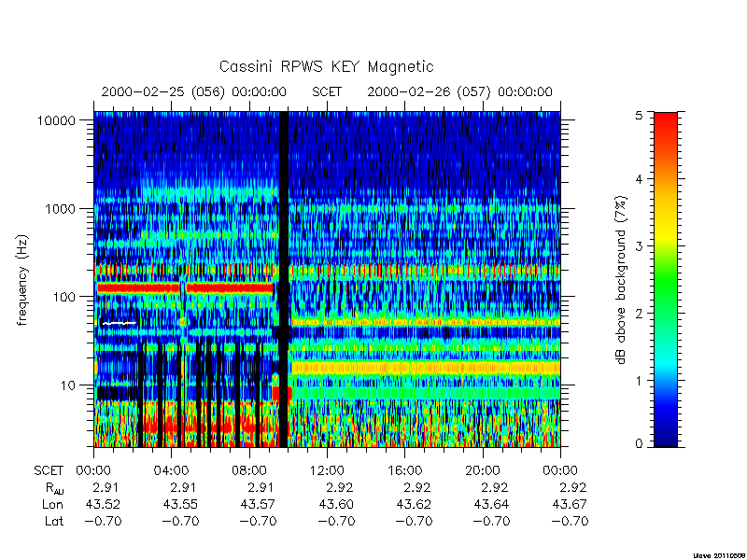The width and height of the screenshot is (747, 560).
Task: Click the '0' label on the color scale
Action: pos(639,444)
